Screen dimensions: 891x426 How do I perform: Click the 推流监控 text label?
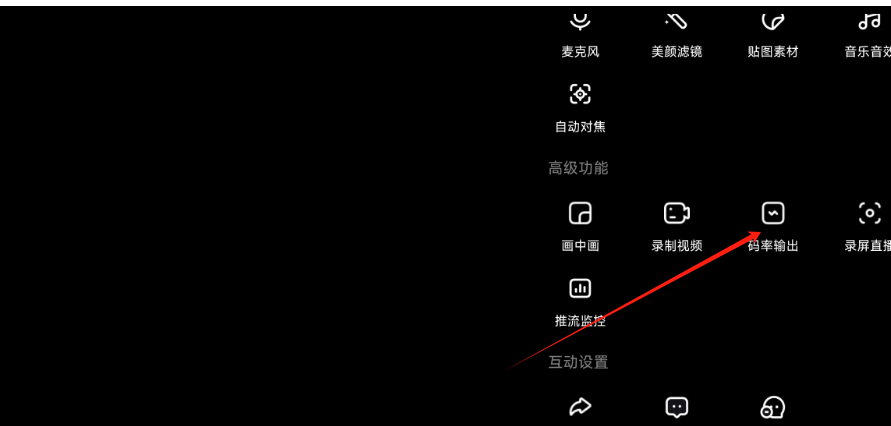580,321
